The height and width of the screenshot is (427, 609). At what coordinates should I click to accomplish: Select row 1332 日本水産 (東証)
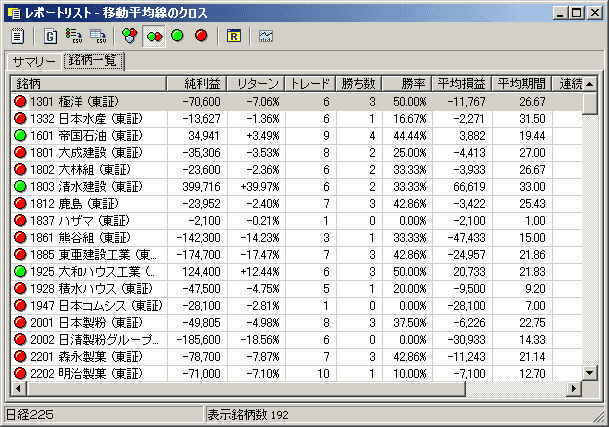[x=297, y=119]
